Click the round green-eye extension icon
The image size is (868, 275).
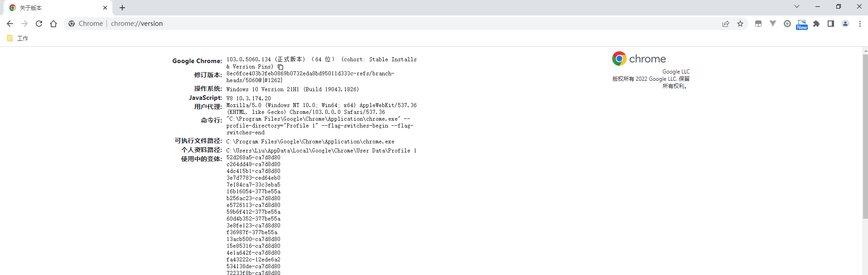(x=787, y=24)
